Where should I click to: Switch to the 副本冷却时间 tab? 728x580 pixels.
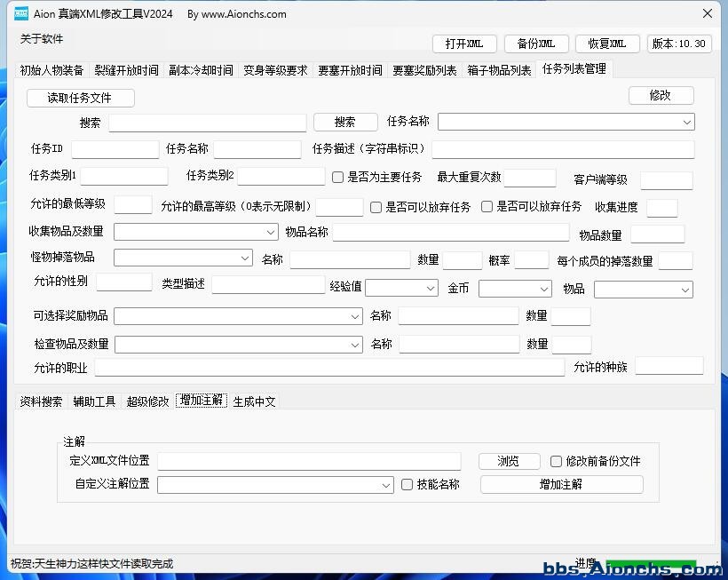(x=201, y=70)
